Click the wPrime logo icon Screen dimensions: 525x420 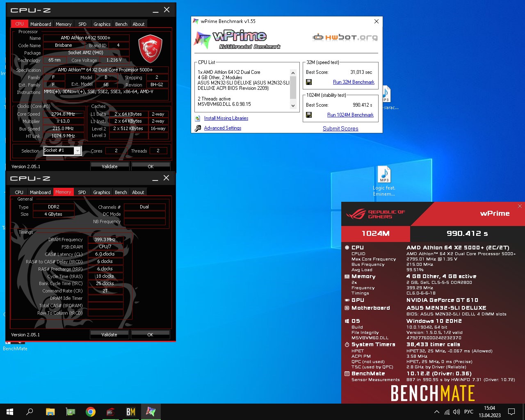coord(202,40)
